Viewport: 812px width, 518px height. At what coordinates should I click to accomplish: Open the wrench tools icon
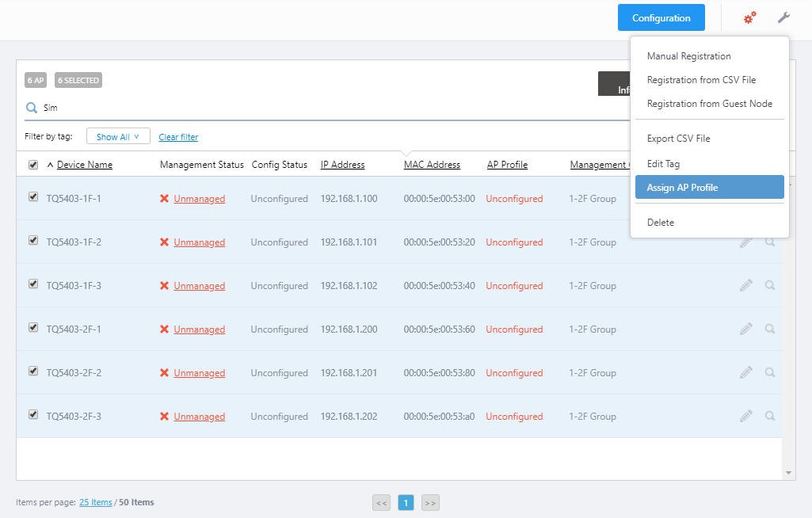click(783, 17)
